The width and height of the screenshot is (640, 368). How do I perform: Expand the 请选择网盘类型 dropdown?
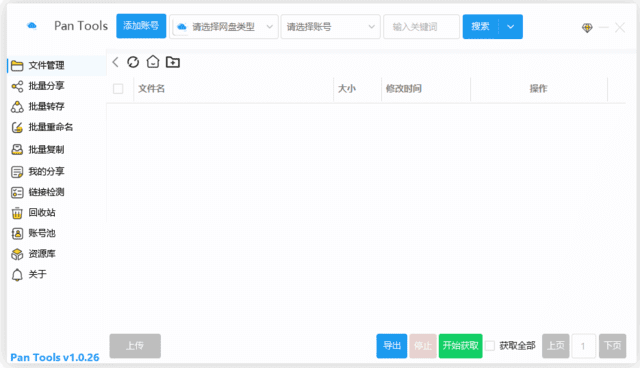click(x=224, y=27)
